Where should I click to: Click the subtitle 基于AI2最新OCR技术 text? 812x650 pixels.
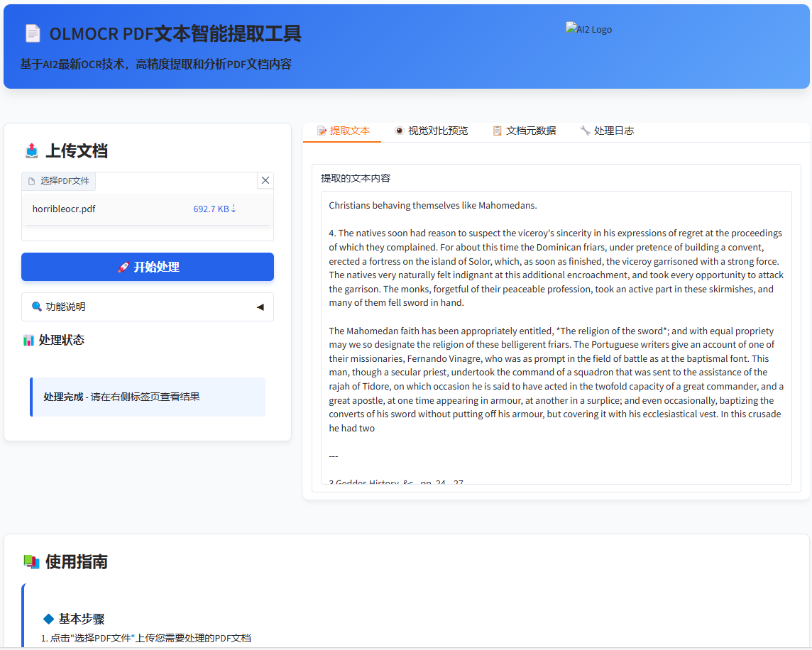[x=156, y=65]
